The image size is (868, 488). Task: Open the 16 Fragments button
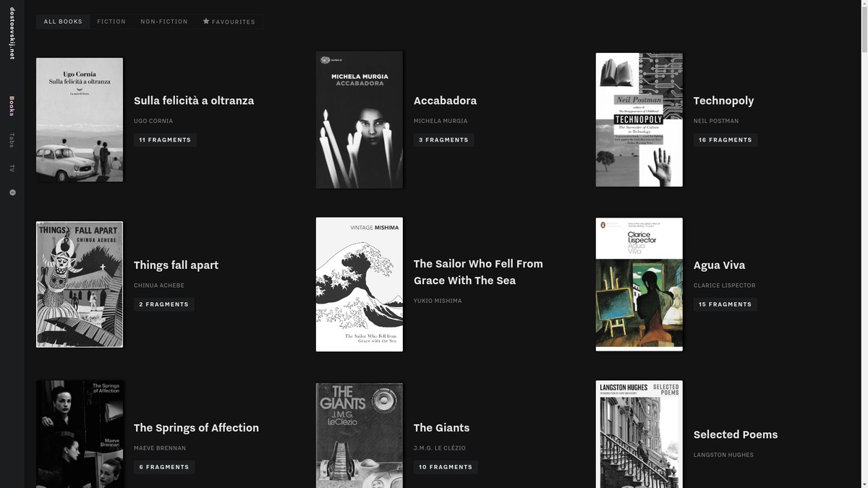(726, 140)
